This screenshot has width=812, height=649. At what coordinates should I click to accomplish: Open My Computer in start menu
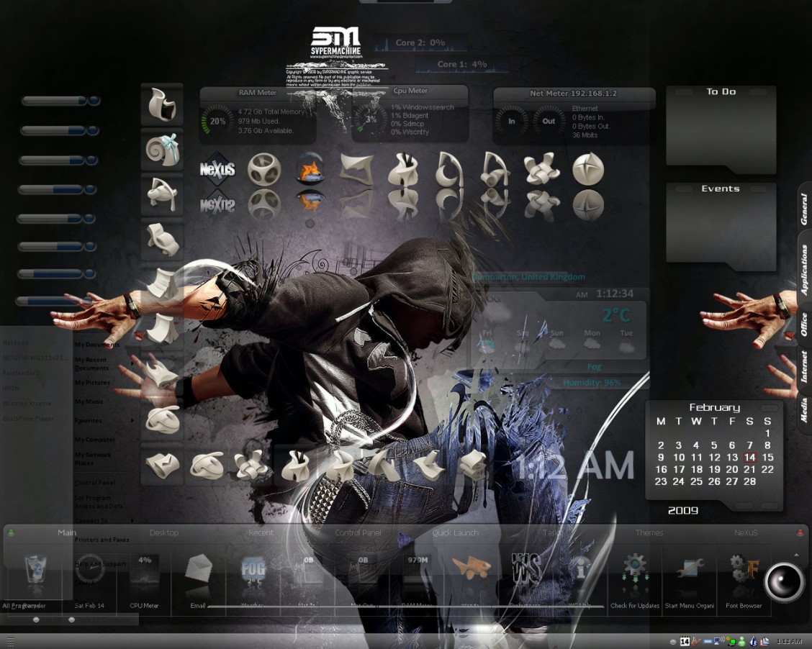point(95,440)
